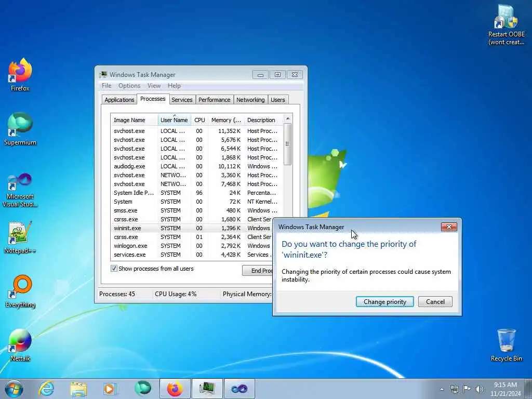The image size is (532, 399).
Task: Switch to the Performance tab
Action: click(x=214, y=100)
